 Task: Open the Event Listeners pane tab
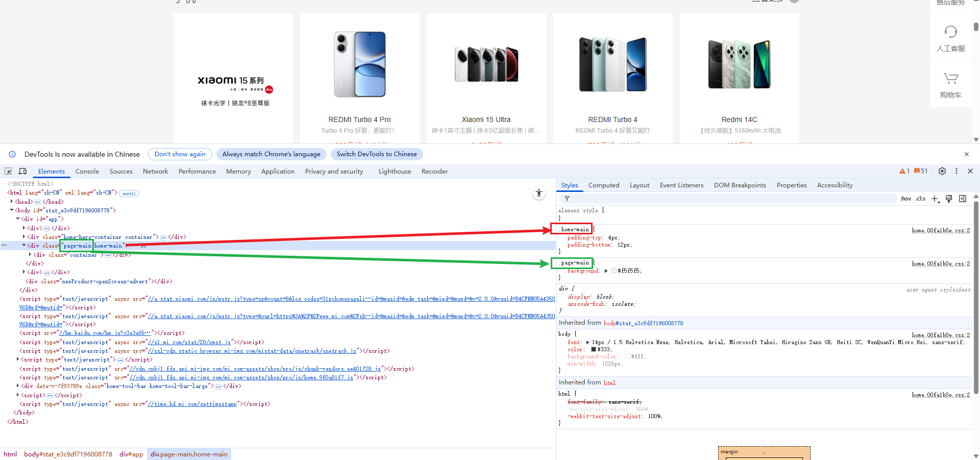(681, 185)
